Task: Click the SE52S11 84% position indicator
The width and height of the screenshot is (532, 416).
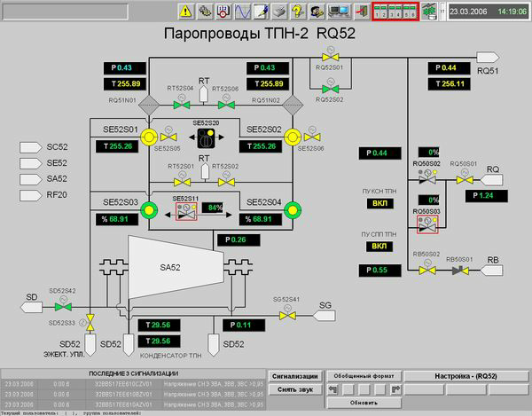Action: point(213,208)
